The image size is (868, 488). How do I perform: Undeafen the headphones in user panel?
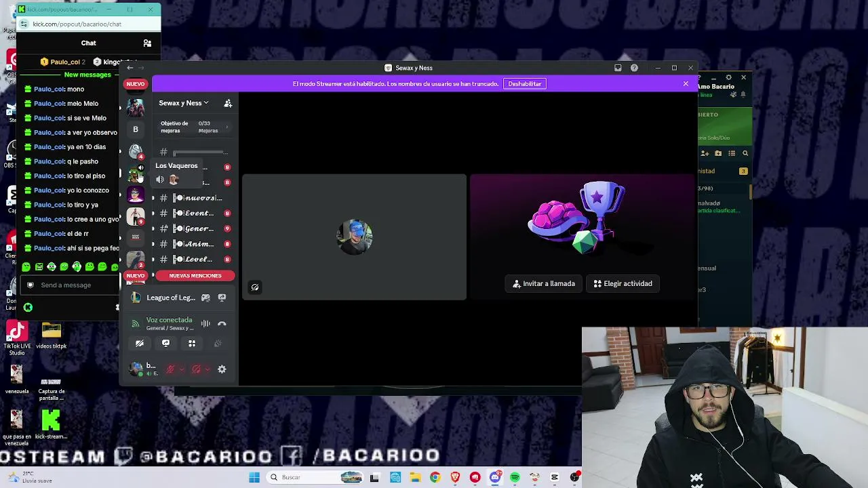pos(196,369)
